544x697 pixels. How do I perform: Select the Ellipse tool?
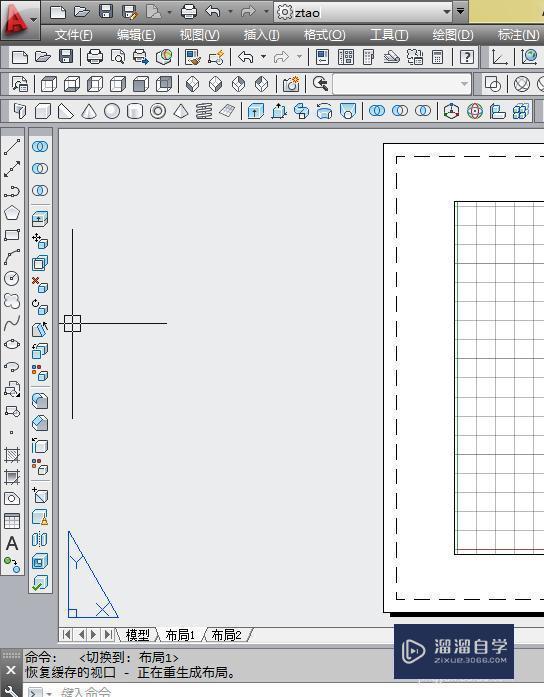[12, 344]
